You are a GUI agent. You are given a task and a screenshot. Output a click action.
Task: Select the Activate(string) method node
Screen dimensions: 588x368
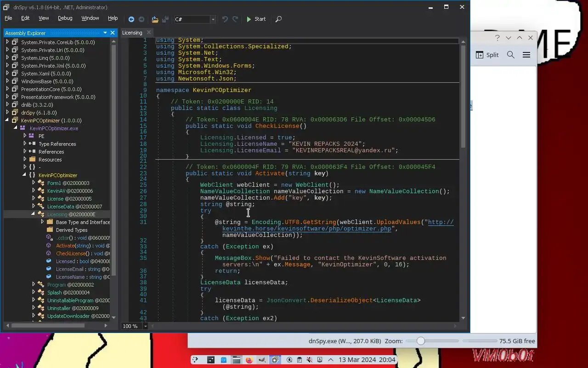click(83, 246)
